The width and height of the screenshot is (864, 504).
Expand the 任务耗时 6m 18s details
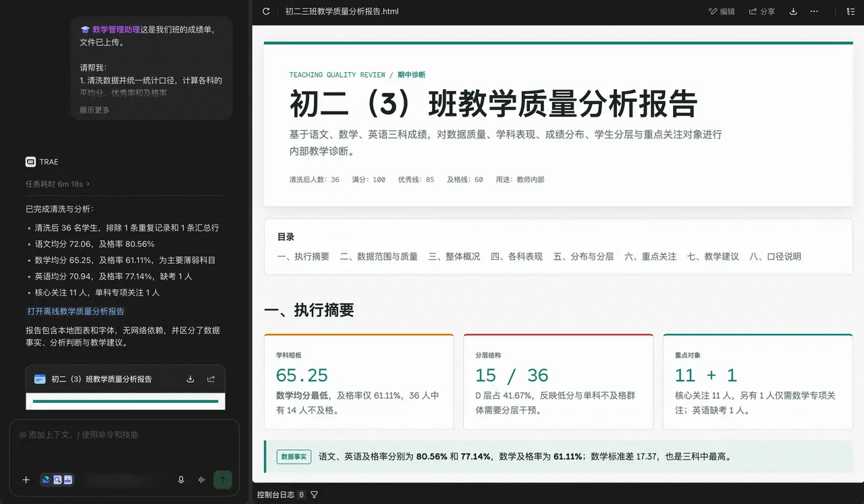[58, 184]
